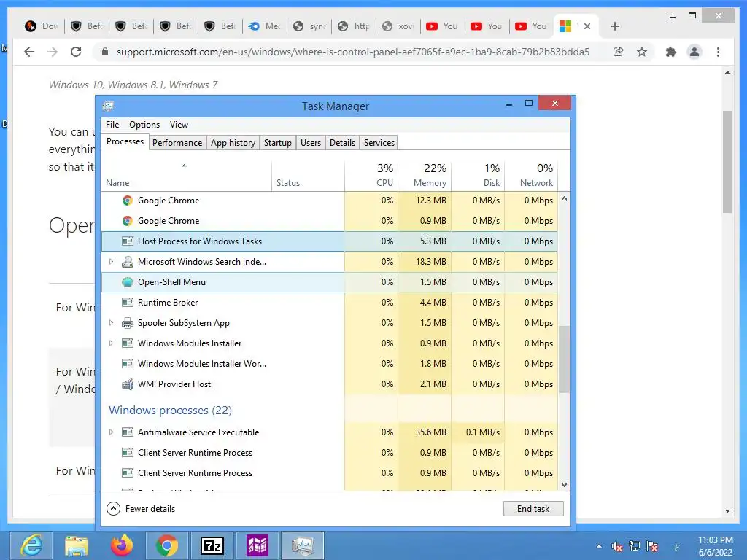This screenshot has height=560, width=747.
Task: Click the Task Manager taskbar icon
Action: 303,545
